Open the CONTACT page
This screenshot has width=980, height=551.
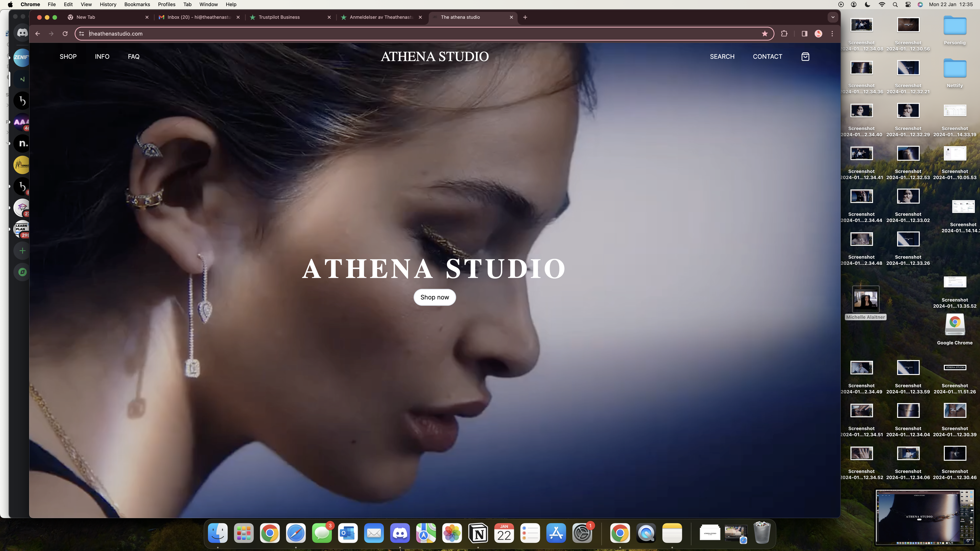click(767, 56)
